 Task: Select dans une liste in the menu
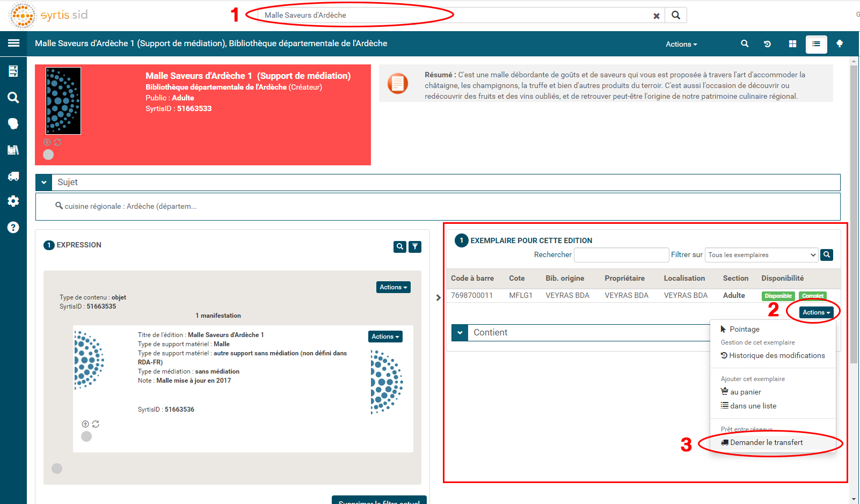pyautogui.click(x=748, y=406)
